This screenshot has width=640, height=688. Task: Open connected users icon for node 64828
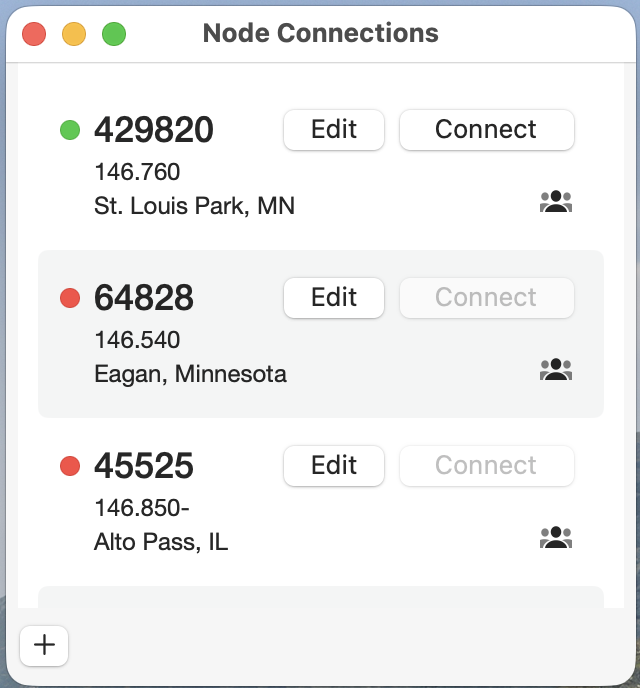(555, 371)
